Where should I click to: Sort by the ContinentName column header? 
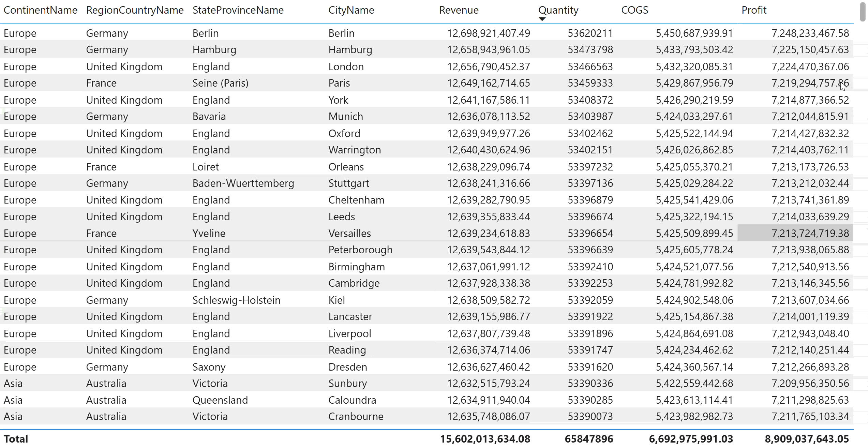41,10
